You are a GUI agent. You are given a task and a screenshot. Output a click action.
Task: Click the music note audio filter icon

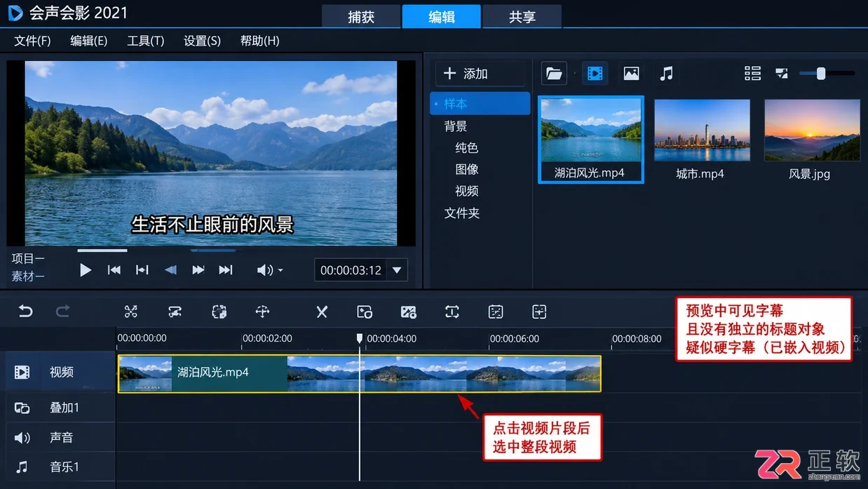pyautogui.click(x=667, y=73)
